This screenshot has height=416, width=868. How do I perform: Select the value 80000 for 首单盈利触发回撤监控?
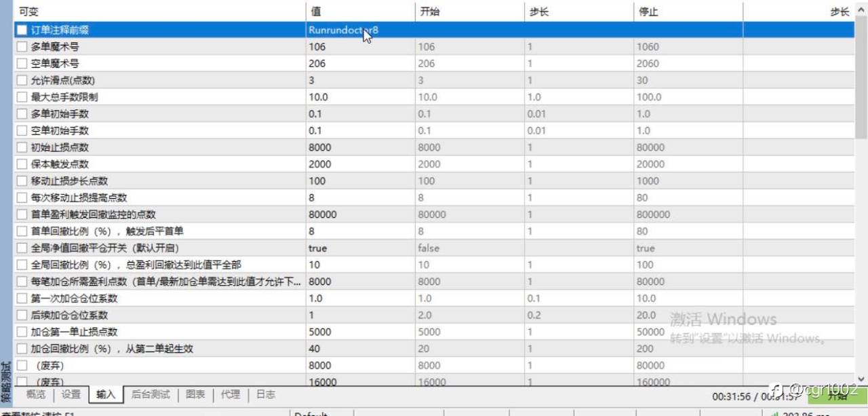[322, 214]
